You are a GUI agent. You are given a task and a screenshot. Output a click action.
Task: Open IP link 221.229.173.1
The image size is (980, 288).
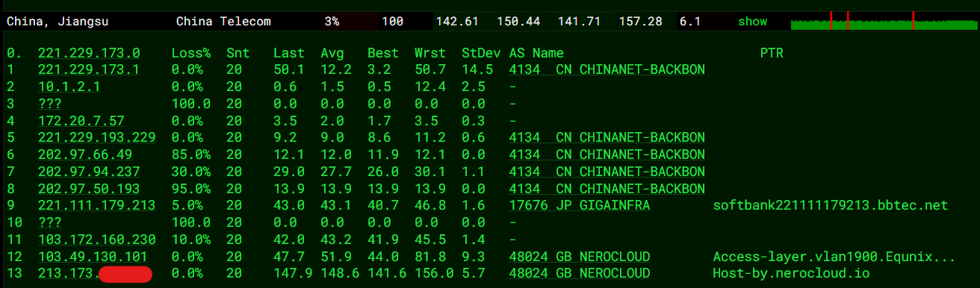click(89, 70)
